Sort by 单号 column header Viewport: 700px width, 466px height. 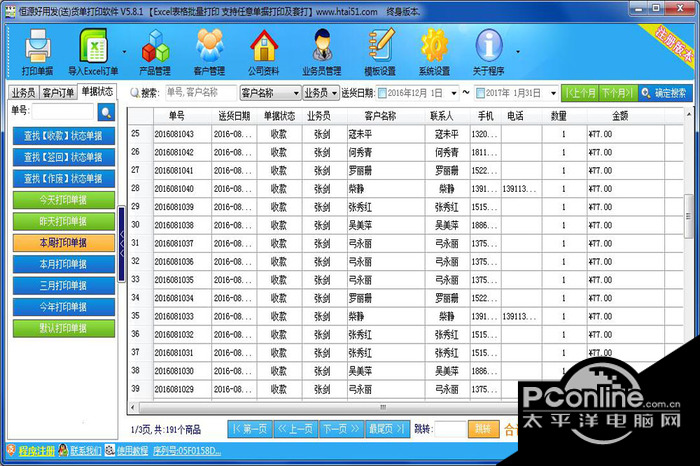pos(177,116)
